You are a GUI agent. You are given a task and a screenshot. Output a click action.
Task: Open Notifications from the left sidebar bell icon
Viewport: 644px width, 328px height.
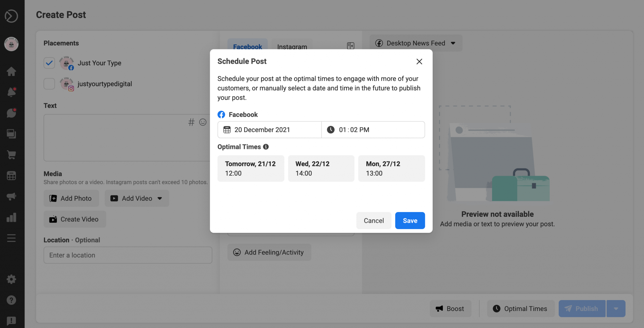click(x=12, y=92)
